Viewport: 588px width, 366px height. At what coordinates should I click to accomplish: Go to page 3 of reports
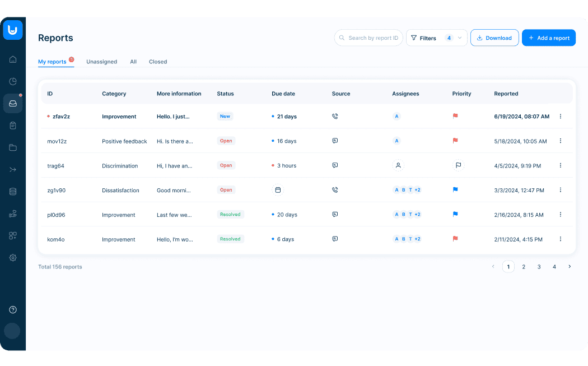tap(539, 267)
